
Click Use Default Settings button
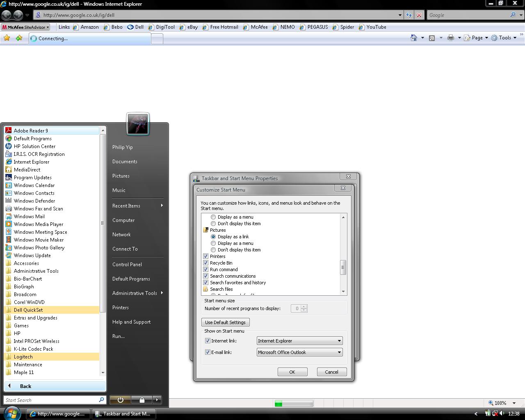[x=225, y=322]
